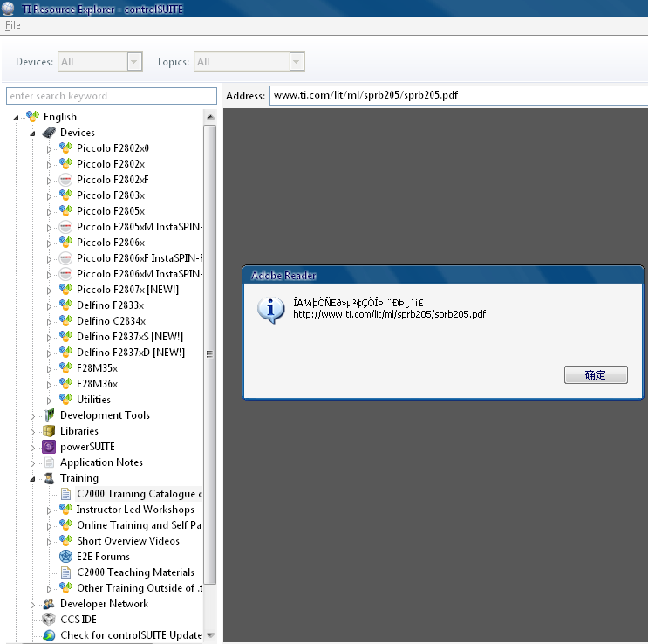648x644 pixels.
Task: Click the CCS IDE cube icon
Action: click(x=49, y=620)
